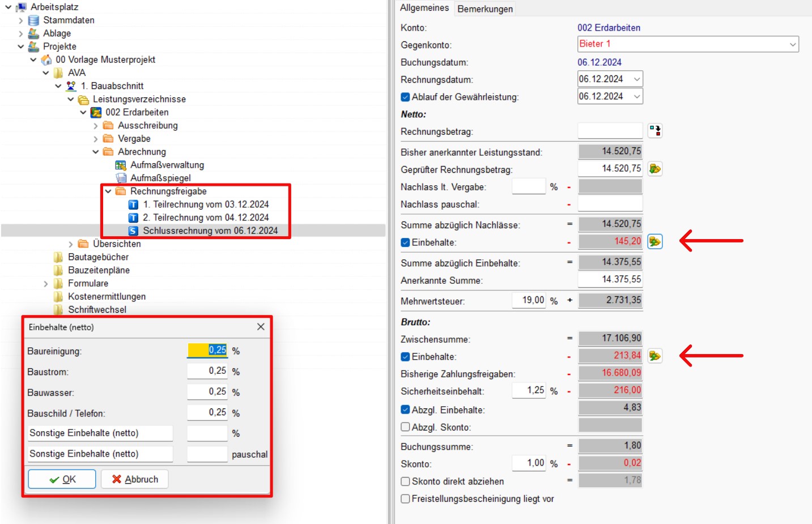Open the Rechnungsdatum date dropdown
This screenshot has width=812, height=524.
(x=637, y=79)
